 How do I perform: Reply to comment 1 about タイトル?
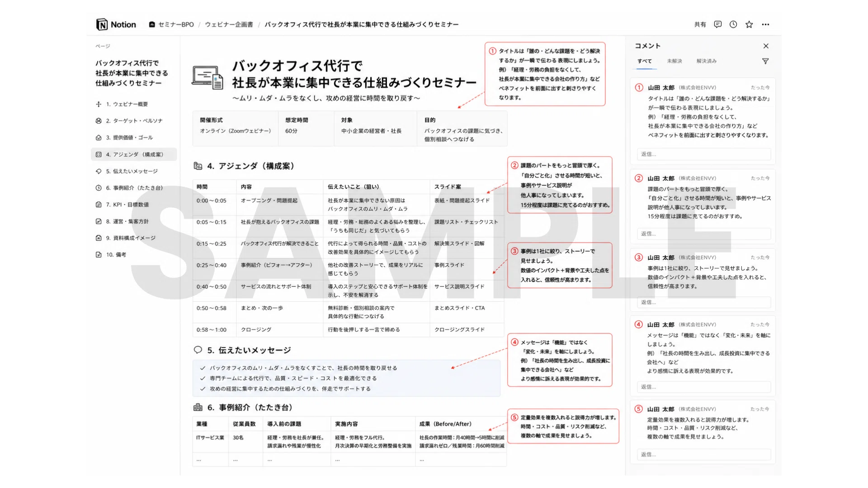pos(703,155)
